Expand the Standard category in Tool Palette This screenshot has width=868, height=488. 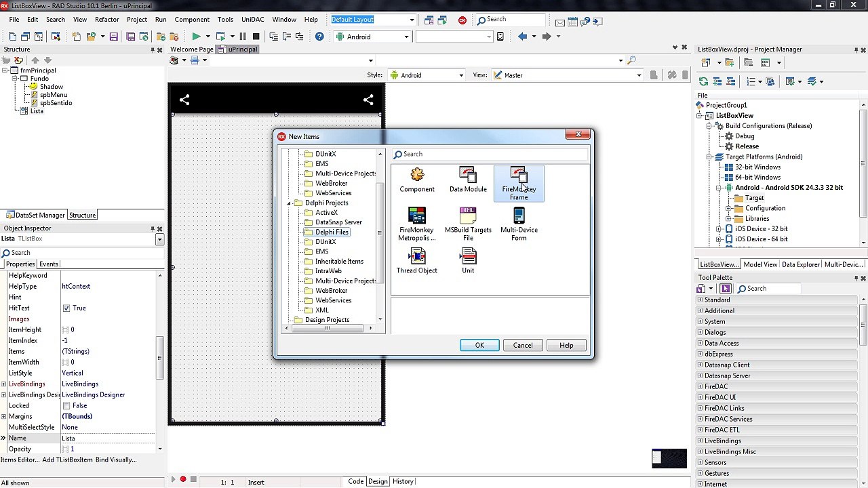[x=700, y=300]
